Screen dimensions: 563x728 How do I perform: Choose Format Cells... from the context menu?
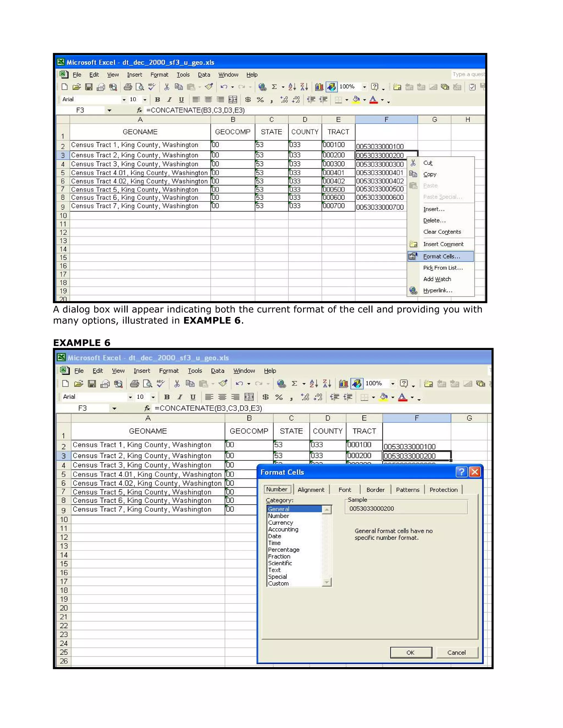click(441, 256)
